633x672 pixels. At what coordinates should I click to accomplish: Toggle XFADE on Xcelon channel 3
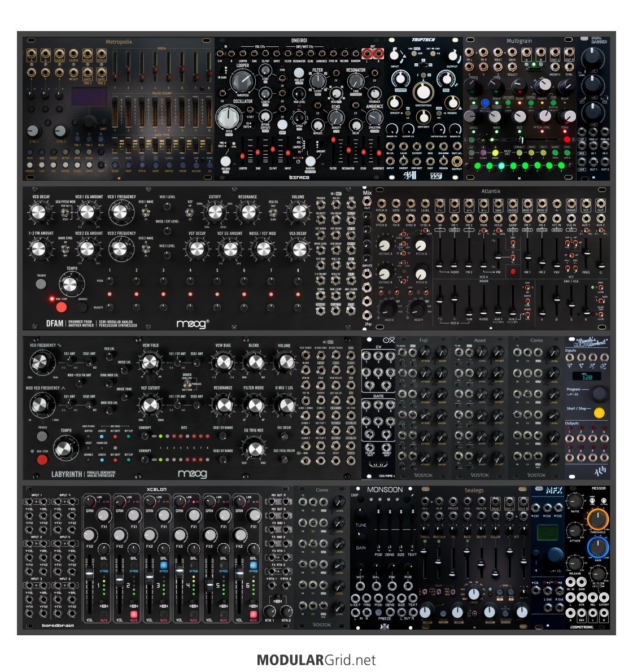(164, 566)
